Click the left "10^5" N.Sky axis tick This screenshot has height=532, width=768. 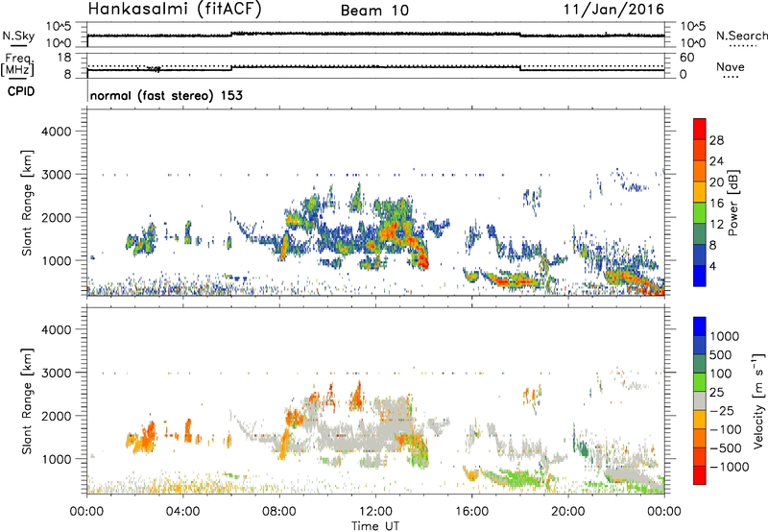click(x=59, y=26)
